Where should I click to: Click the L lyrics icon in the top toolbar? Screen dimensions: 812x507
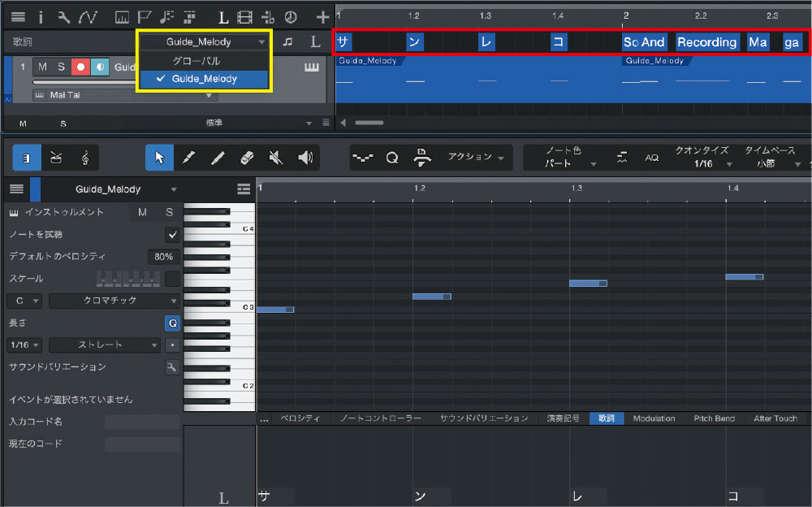[223, 16]
